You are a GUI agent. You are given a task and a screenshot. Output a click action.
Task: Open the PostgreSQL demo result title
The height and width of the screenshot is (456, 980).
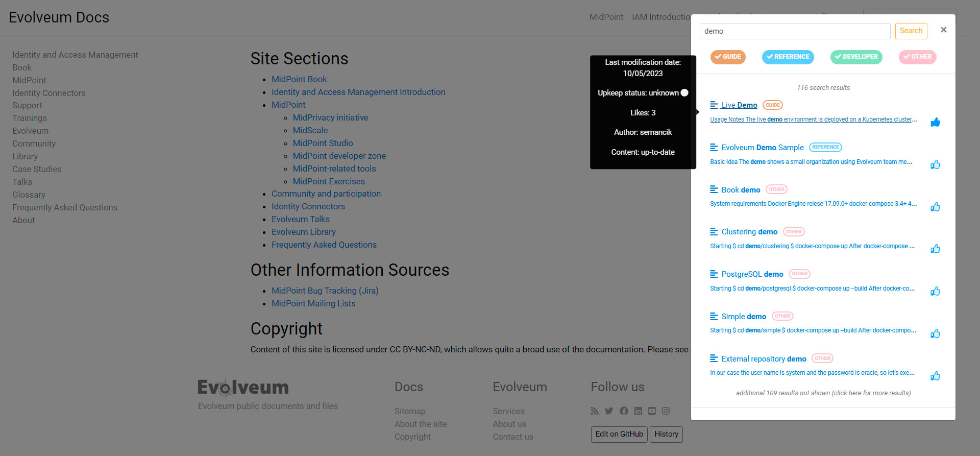click(752, 274)
